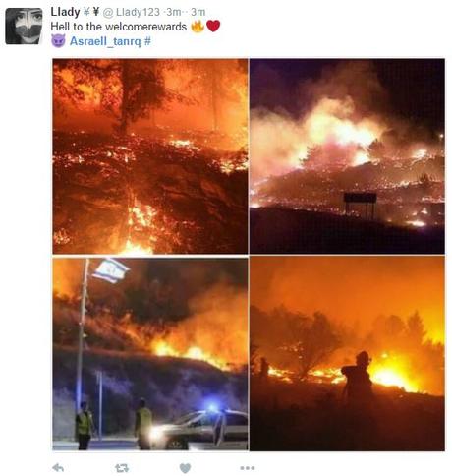Click the yen symbols beside Llady name
Image resolution: width=452 pixels, height=476 pixels.
click(x=90, y=12)
